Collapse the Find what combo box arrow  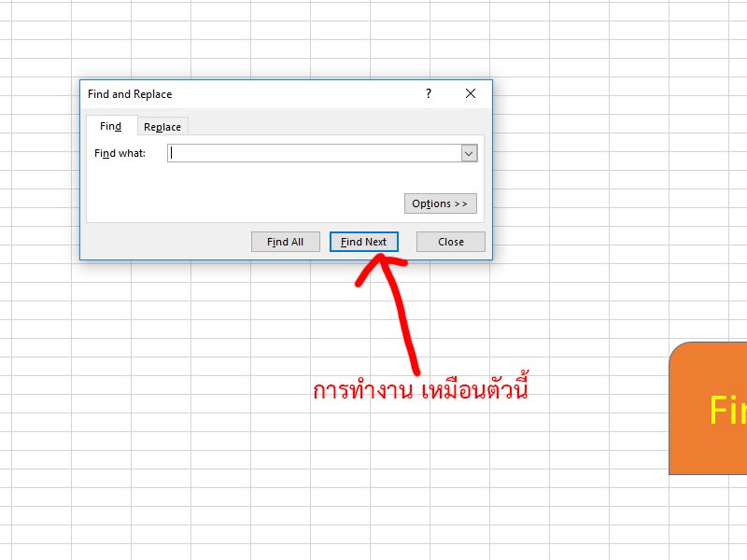click(x=470, y=152)
